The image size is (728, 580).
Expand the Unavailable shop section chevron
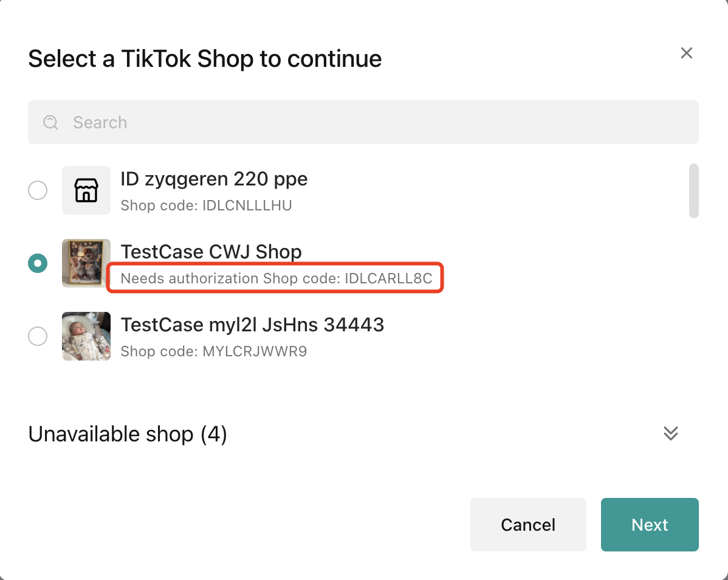coord(670,433)
